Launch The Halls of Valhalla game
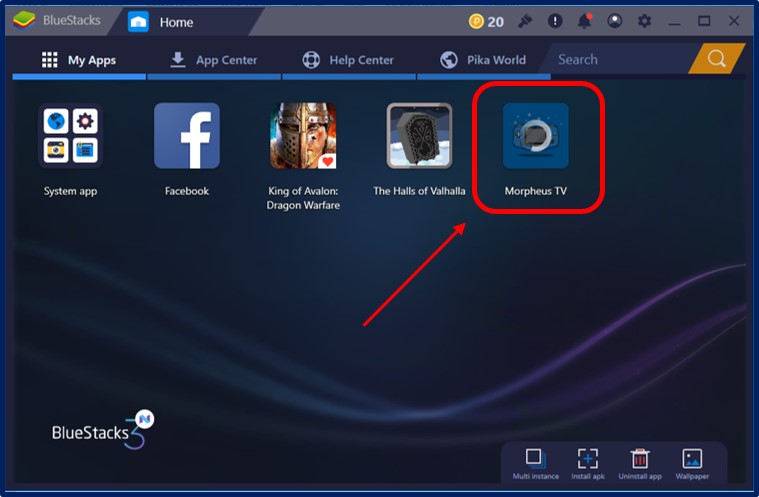The height and width of the screenshot is (497, 759). coord(419,136)
